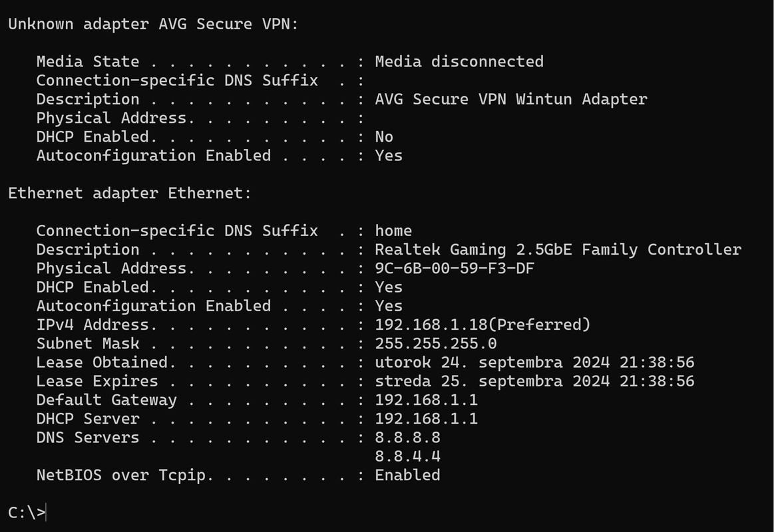The image size is (774, 532).
Task: Click the Lease Expires date value
Action: point(534,380)
